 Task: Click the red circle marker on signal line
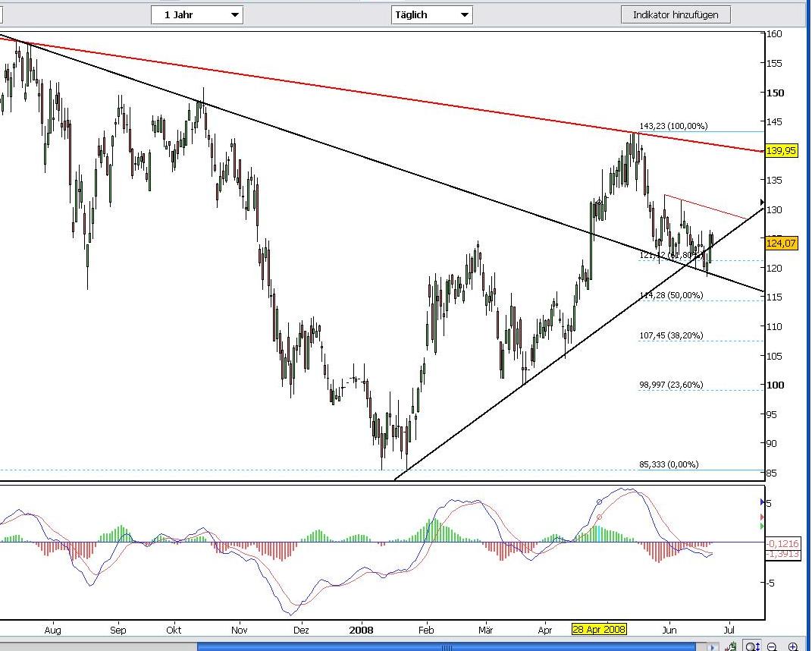[x=600, y=517]
